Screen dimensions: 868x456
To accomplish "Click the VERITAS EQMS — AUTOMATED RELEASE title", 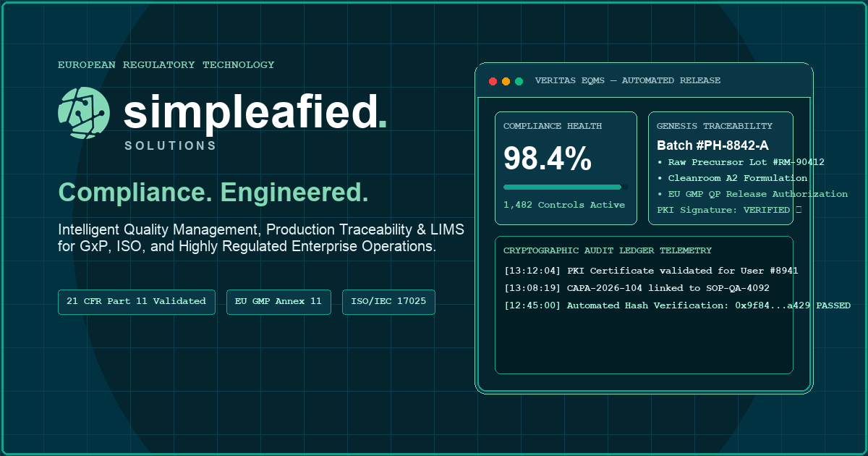I will coord(628,81).
